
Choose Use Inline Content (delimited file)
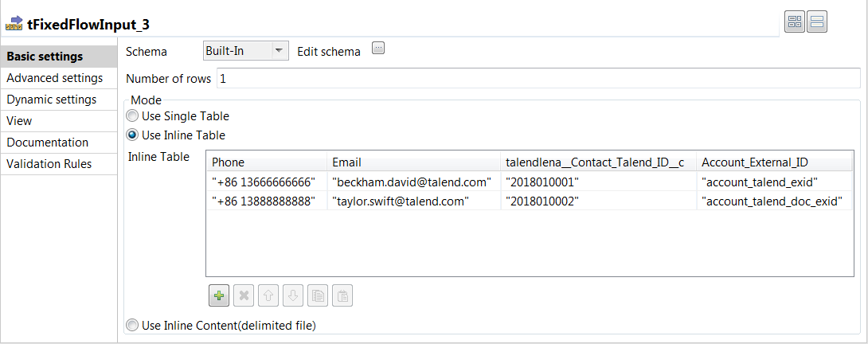pyautogui.click(x=132, y=325)
